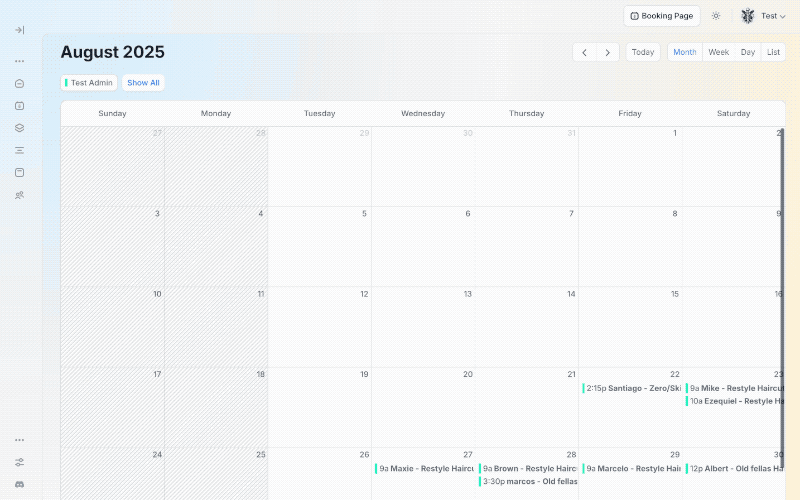Select day number 22
800x500 pixels.
675,374
